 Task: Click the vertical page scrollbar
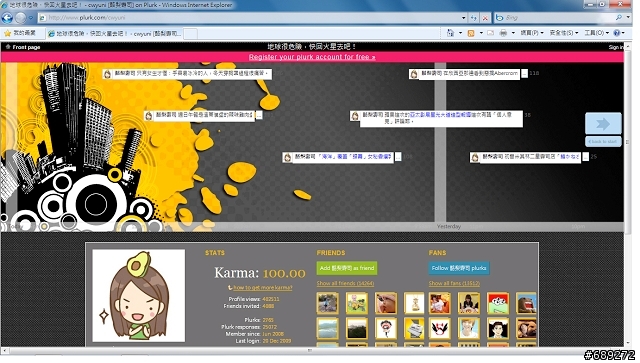pos(629,194)
